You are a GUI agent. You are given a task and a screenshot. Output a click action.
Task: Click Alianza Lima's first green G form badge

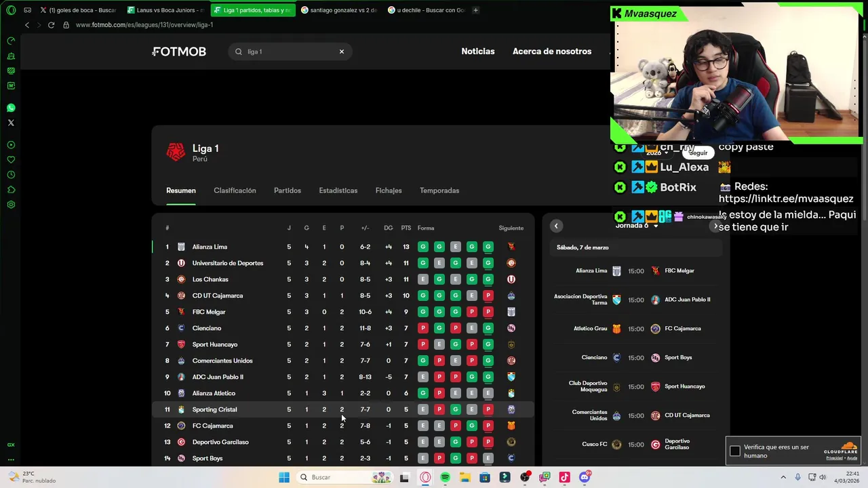click(423, 247)
